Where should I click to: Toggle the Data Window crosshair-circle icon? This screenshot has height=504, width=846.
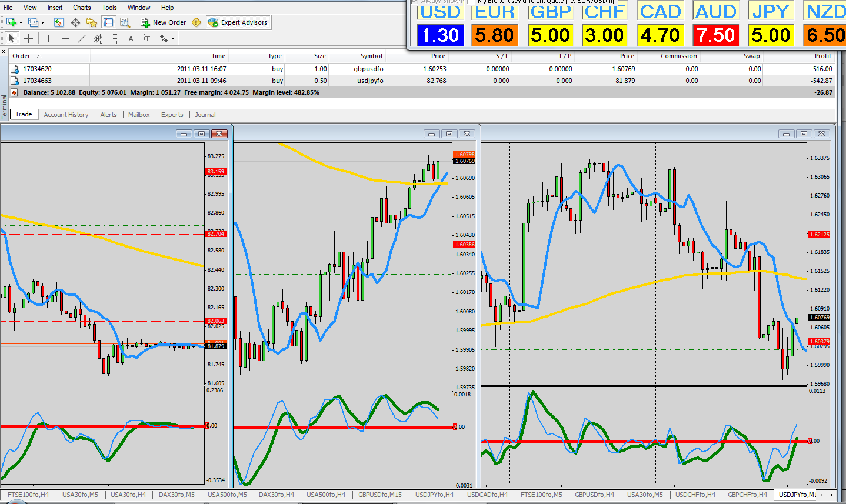[75, 22]
